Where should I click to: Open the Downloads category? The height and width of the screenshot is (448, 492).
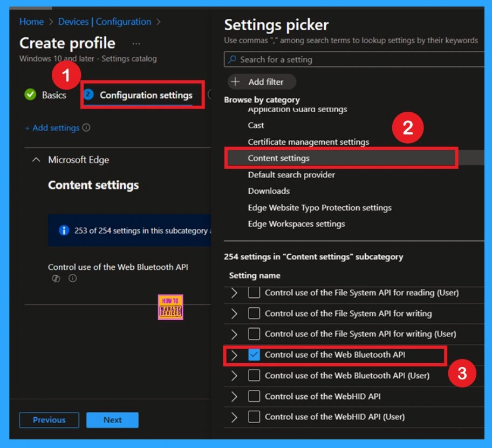(x=269, y=191)
